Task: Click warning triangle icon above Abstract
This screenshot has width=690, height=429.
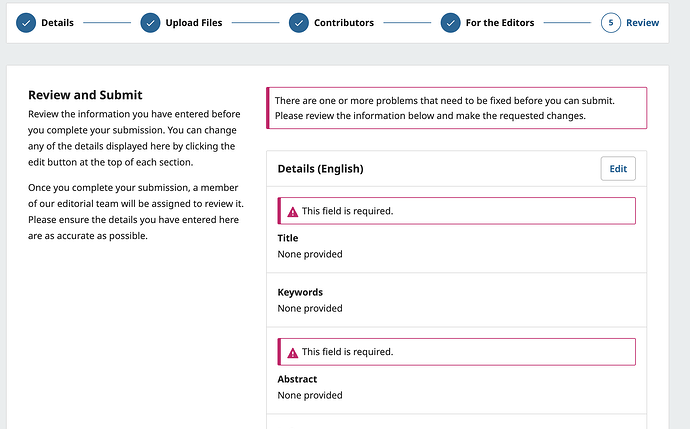Action: click(x=293, y=353)
